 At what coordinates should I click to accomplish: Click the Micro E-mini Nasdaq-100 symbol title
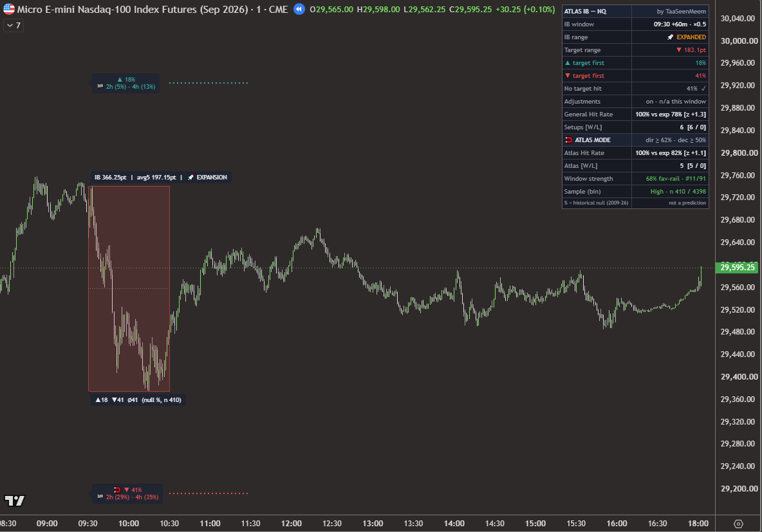pos(133,9)
